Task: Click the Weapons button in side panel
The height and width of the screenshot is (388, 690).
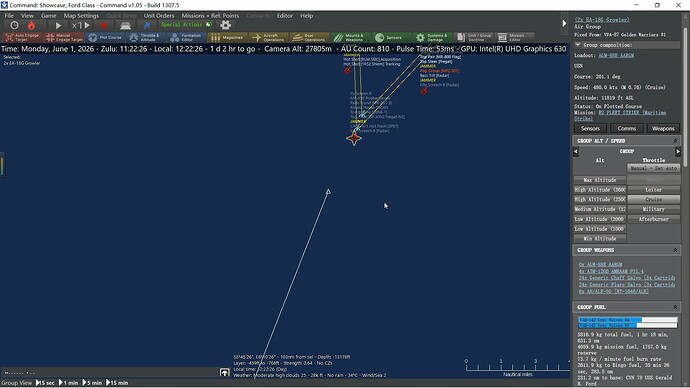Action: pos(663,128)
